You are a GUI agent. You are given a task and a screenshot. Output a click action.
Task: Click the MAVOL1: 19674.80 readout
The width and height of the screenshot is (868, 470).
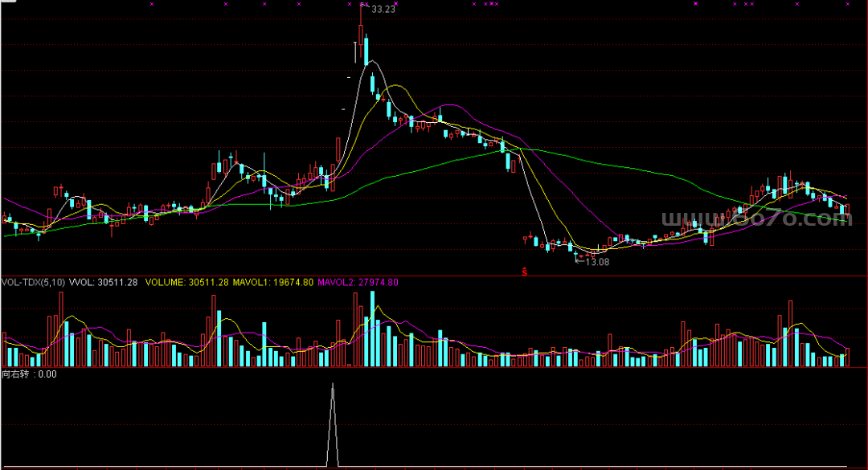pyautogui.click(x=273, y=282)
